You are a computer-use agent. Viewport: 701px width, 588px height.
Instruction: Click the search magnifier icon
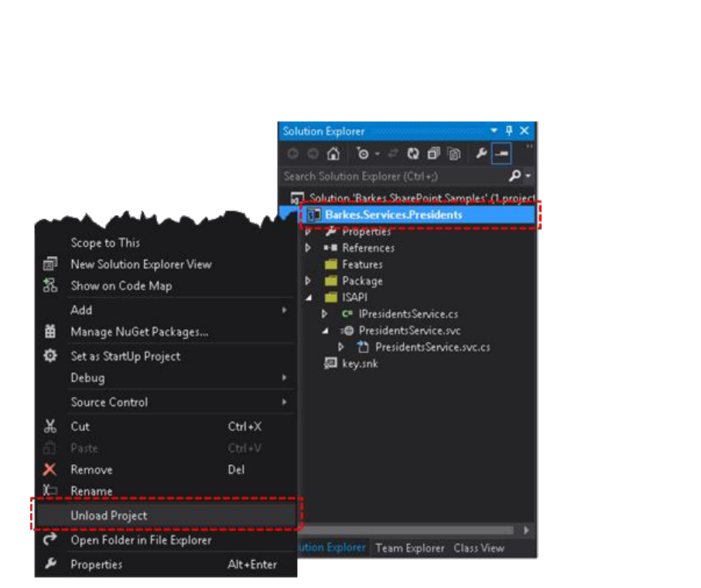515,176
